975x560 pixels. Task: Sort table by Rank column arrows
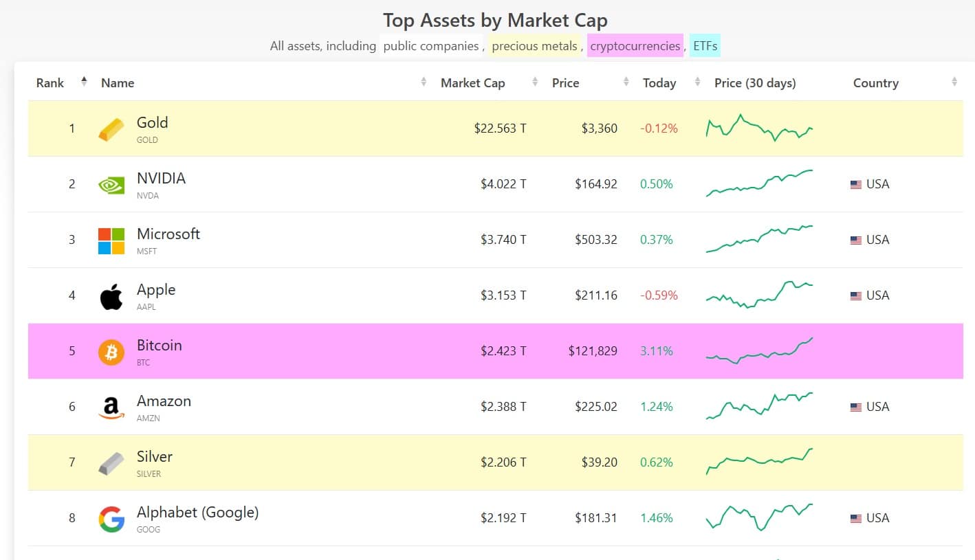pyautogui.click(x=84, y=82)
